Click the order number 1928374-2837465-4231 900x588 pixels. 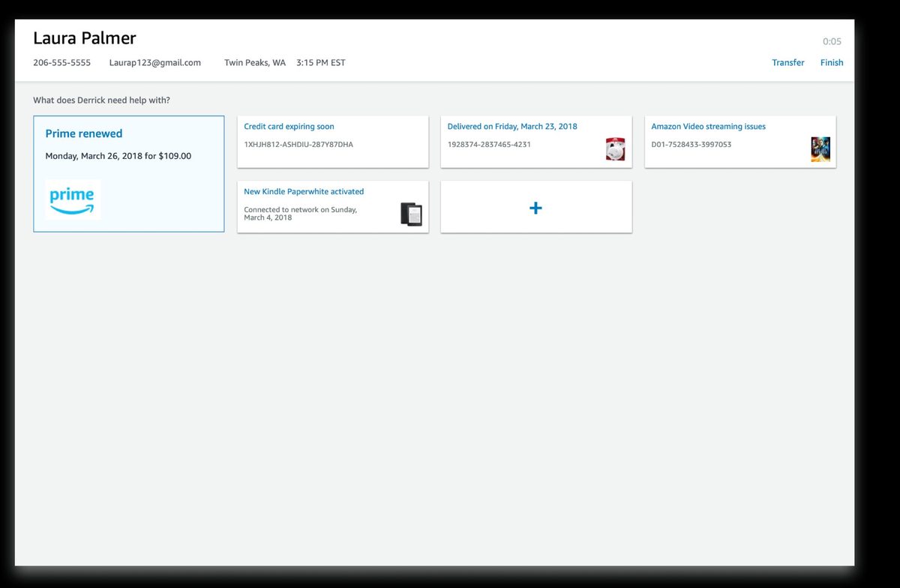pos(489,144)
